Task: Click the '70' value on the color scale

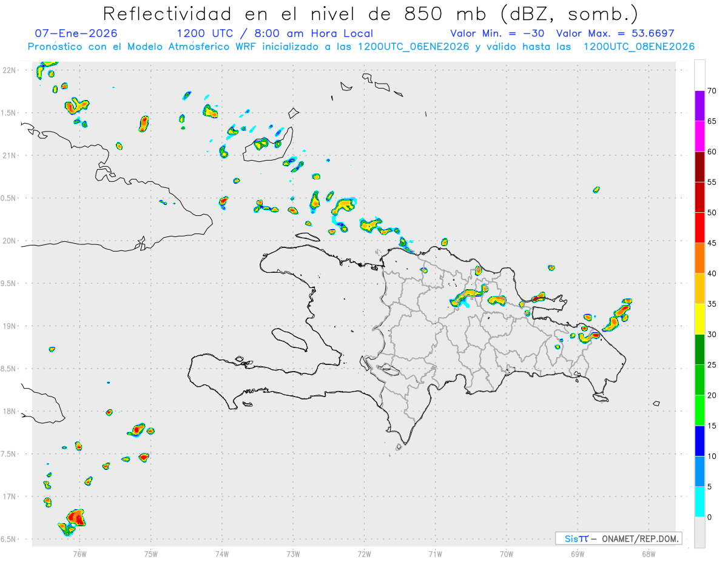Action: (x=712, y=91)
